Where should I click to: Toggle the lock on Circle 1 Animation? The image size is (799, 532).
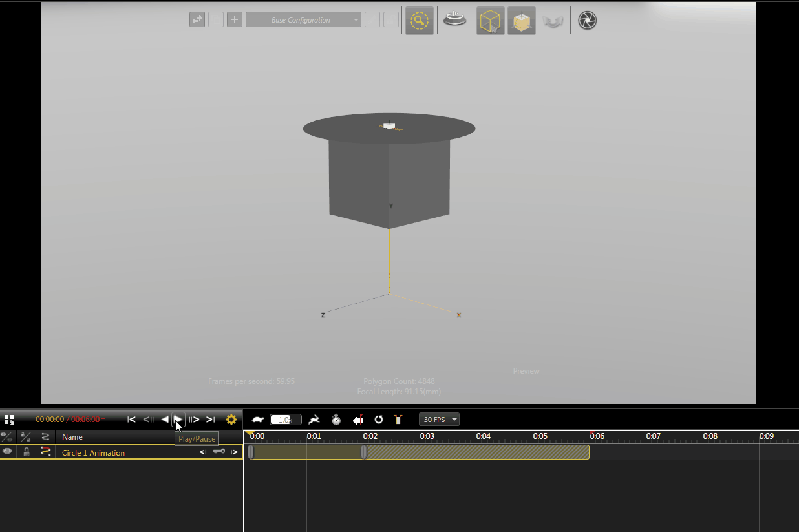[27, 452]
